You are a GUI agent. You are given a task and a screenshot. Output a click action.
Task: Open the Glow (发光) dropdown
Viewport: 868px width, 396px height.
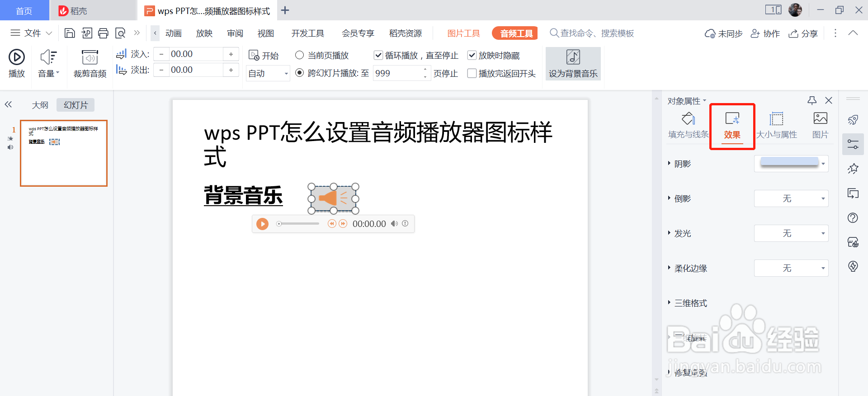[791, 233]
